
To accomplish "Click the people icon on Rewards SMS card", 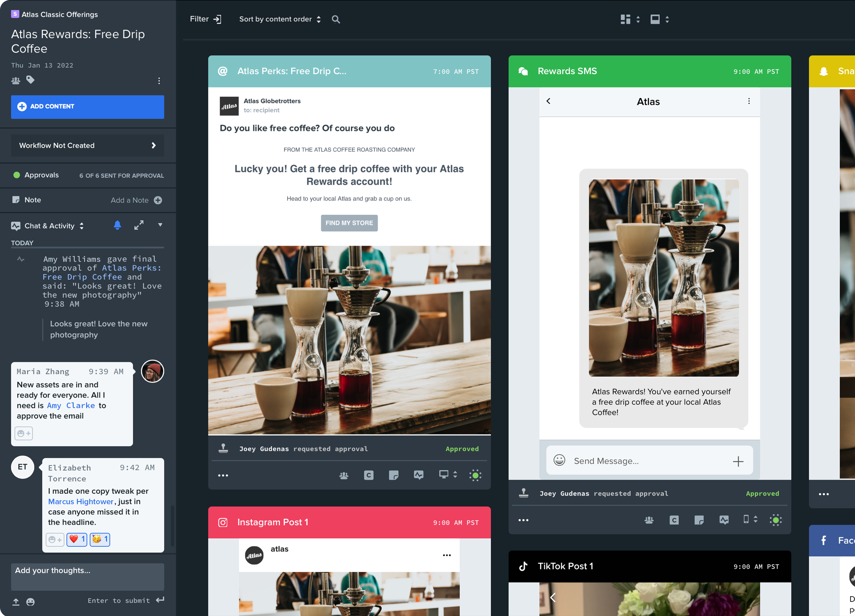I will click(649, 520).
